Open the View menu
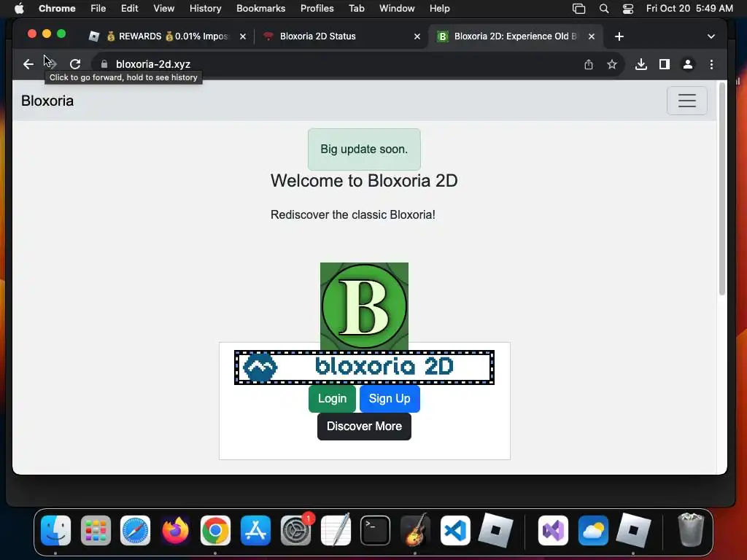Screen dimensions: 747x560 pos(164,9)
